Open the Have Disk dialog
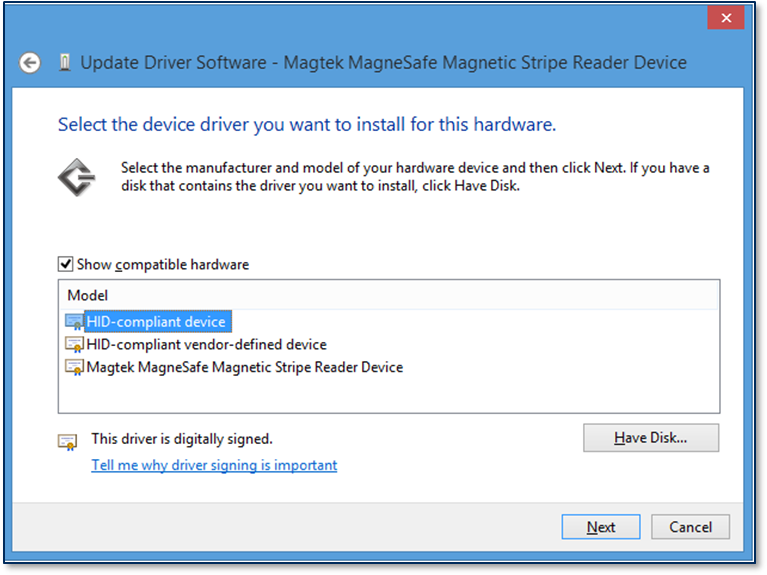The height and width of the screenshot is (575, 767). [651, 437]
